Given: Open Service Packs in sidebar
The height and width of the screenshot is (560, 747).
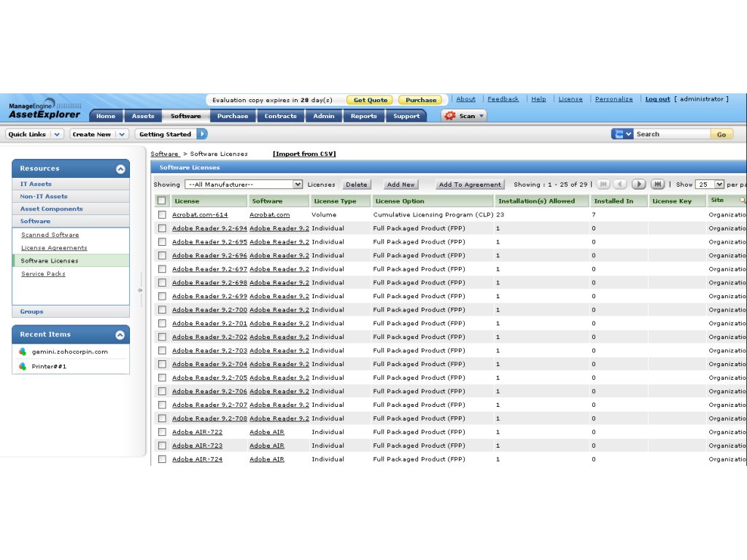Looking at the screenshot, I should point(43,274).
